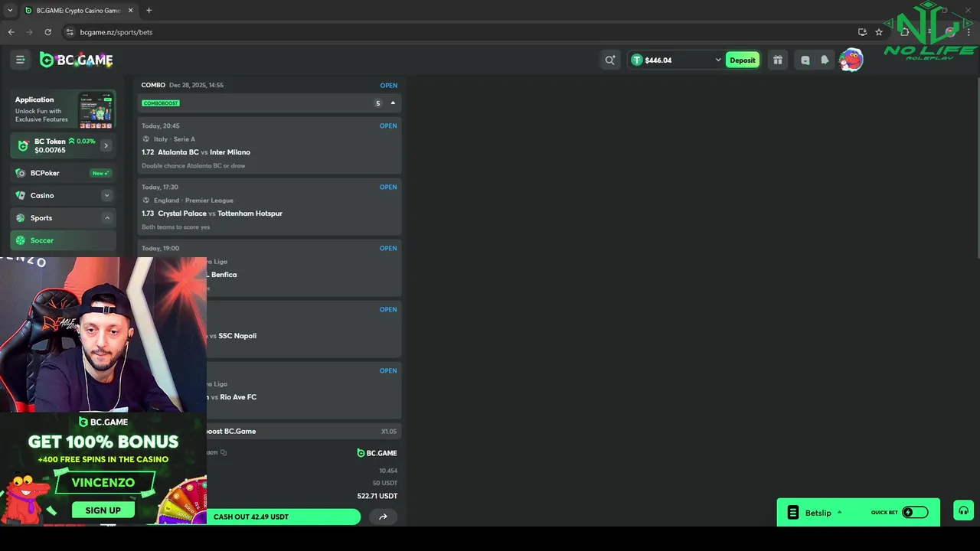Open BC Token details arrow
The height and width of the screenshot is (551, 980).
106,145
